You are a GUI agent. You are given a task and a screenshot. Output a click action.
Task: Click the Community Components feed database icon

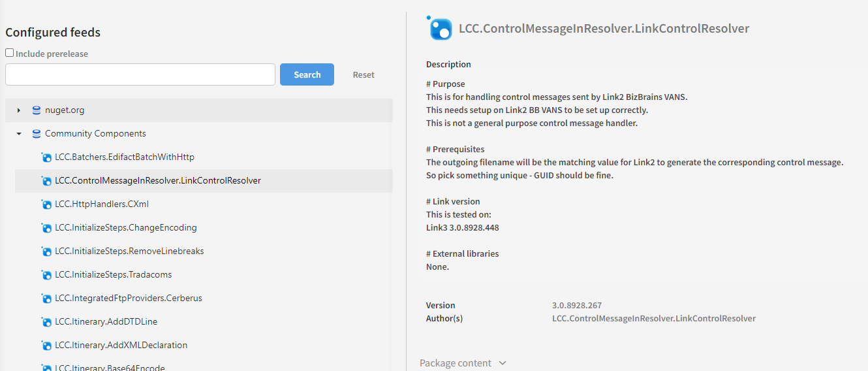coord(37,134)
